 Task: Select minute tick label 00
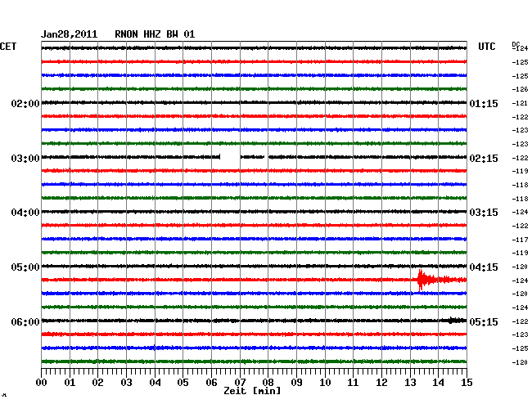coord(42,382)
